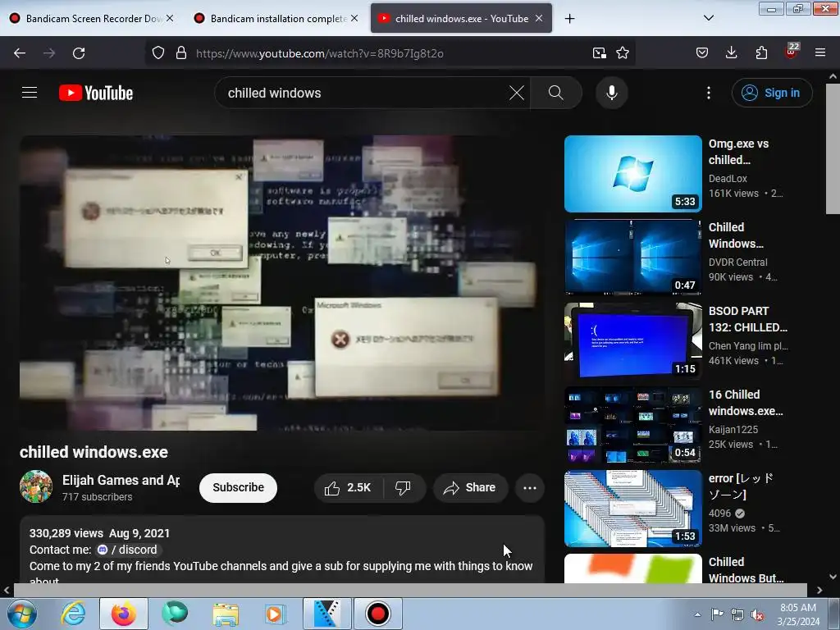Image resolution: width=840 pixels, height=630 pixels.
Task: Open Elijah Games channel avatar
Action: point(36,486)
